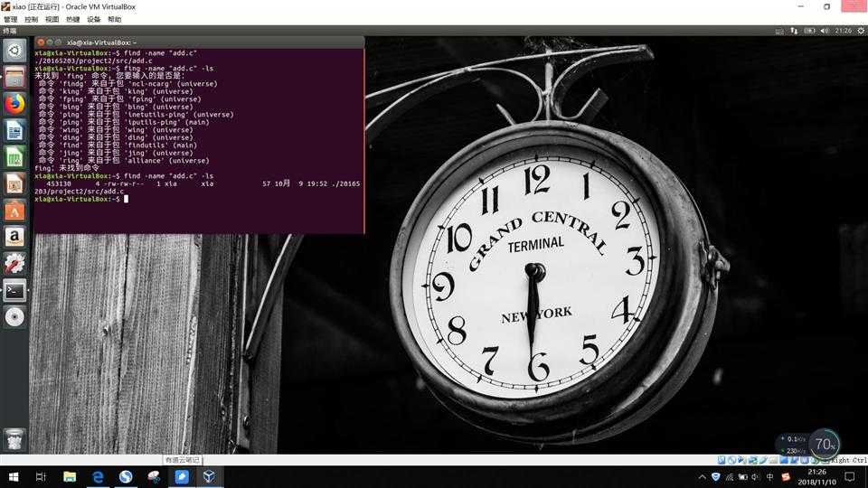This screenshot has width=868, height=488.
Task: Open the Windows Start menu
Action: (x=14, y=476)
